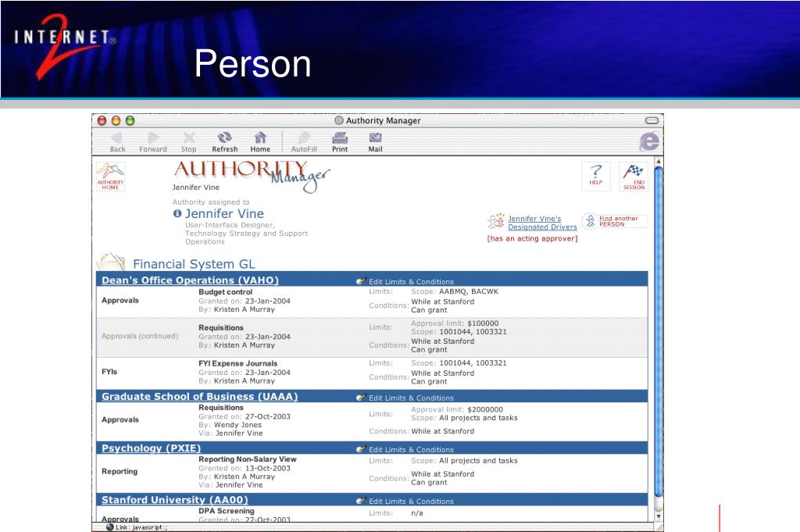Click the "Link: javascript:;" status text

(141, 527)
